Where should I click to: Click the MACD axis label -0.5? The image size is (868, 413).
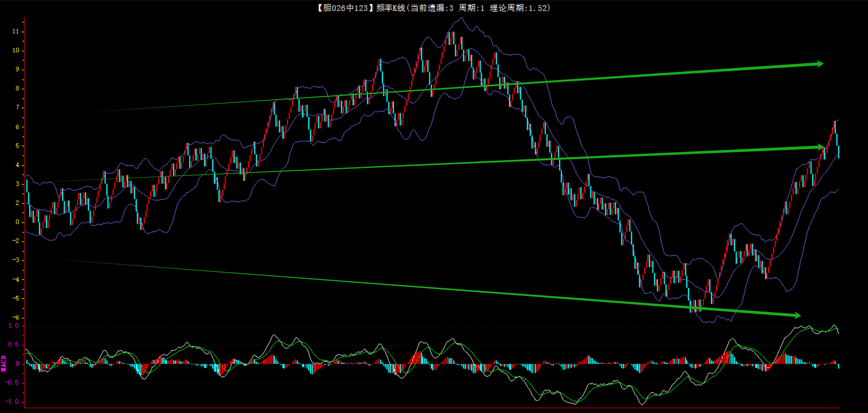[x=12, y=383]
